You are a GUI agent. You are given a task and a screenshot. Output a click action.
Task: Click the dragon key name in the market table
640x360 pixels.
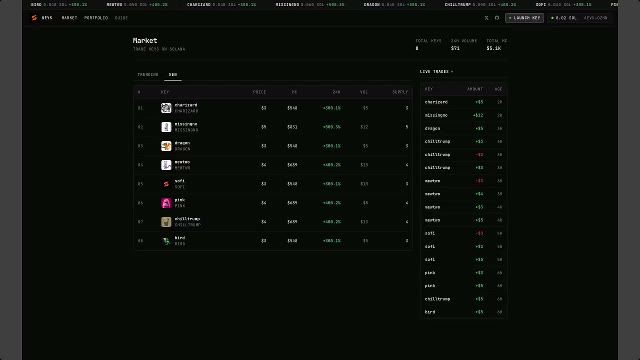pos(182,143)
